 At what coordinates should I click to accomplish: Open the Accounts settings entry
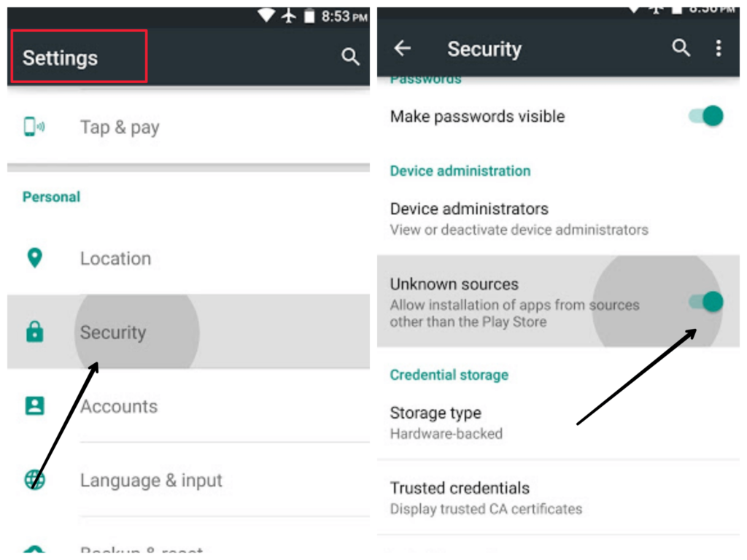click(x=188, y=405)
